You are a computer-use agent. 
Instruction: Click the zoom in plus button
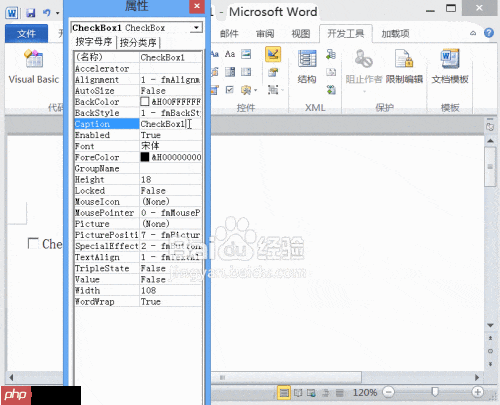pos(478,392)
